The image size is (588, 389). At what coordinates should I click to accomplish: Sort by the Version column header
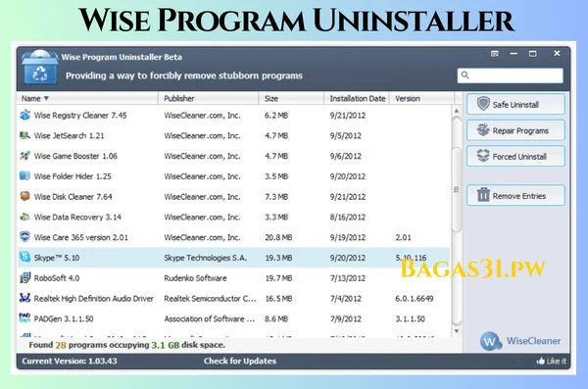(x=421, y=98)
